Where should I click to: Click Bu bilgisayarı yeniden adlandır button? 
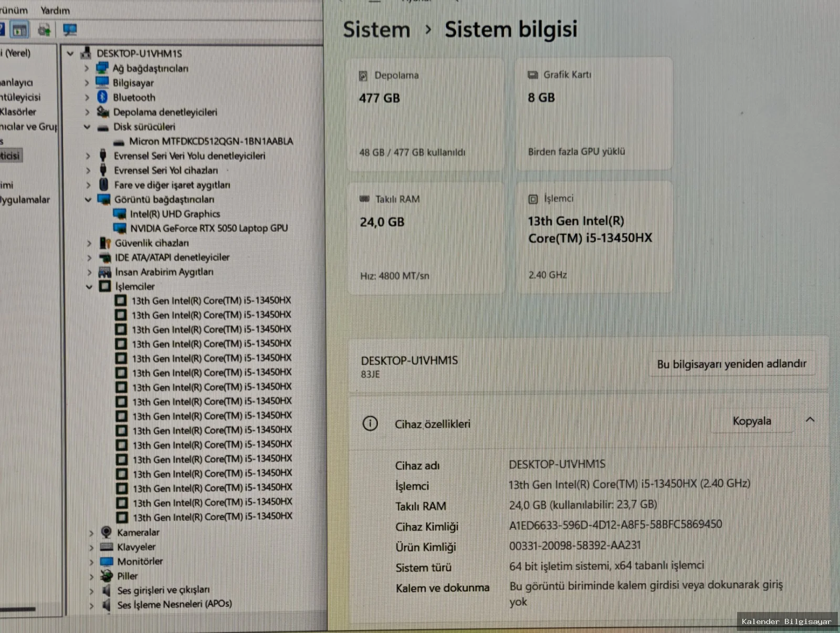pyautogui.click(x=732, y=364)
